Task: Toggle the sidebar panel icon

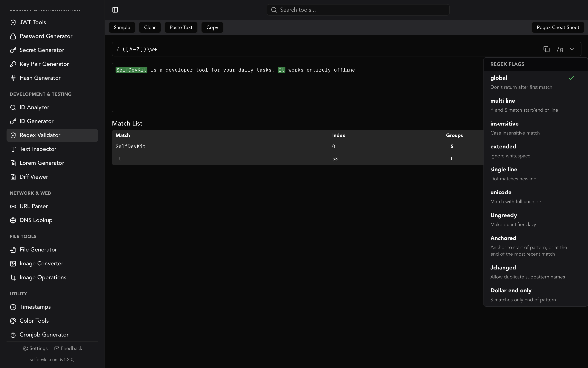Action: (115, 10)
